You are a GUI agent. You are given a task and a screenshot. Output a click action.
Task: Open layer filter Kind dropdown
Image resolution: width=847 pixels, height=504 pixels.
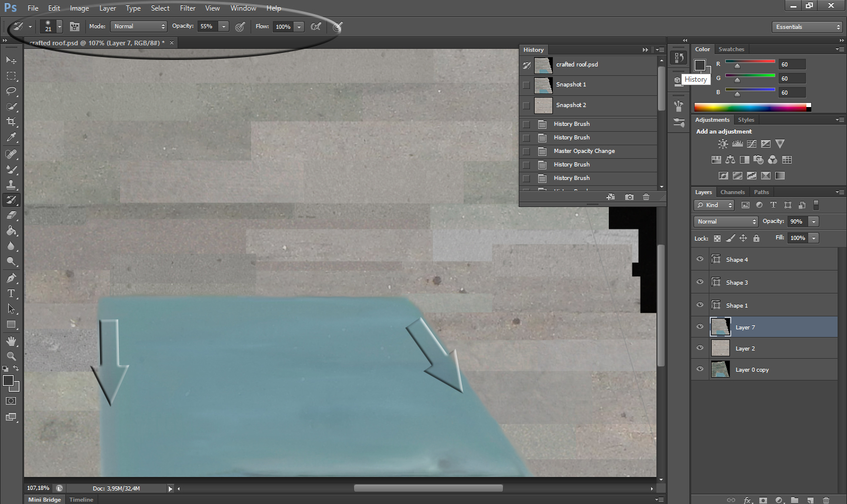click(714, 205)
